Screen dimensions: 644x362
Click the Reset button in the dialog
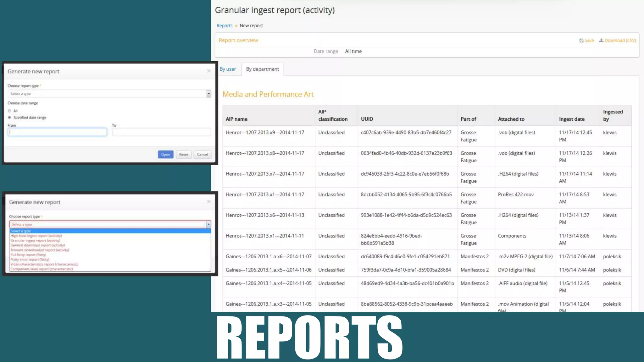click(184, 155)
